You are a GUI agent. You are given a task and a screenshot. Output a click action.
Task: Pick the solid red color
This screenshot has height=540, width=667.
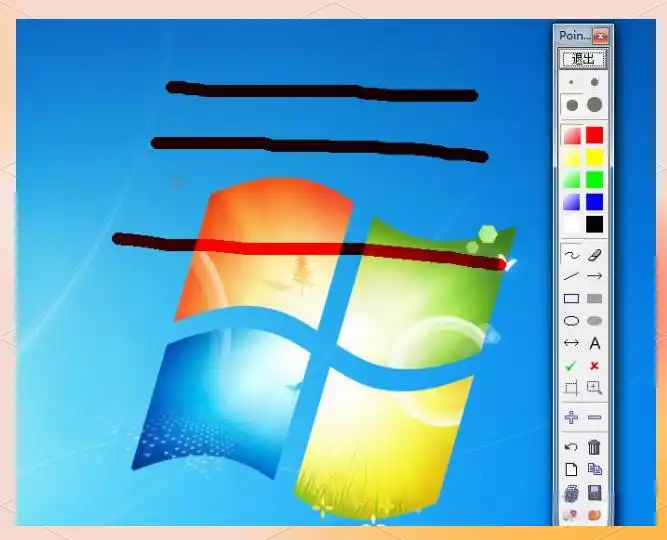click(x=594, y=135)
